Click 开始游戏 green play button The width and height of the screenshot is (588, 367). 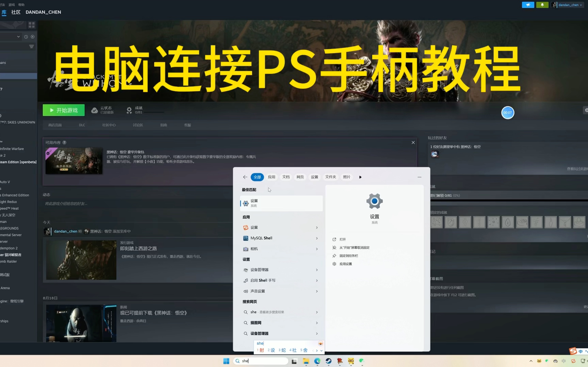click(x=64, y=110)
